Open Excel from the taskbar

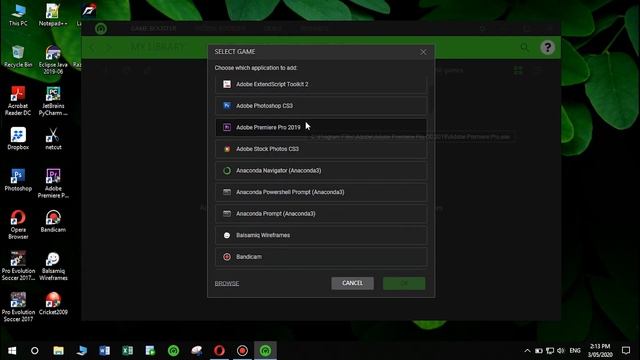click(x=127, y=351)
